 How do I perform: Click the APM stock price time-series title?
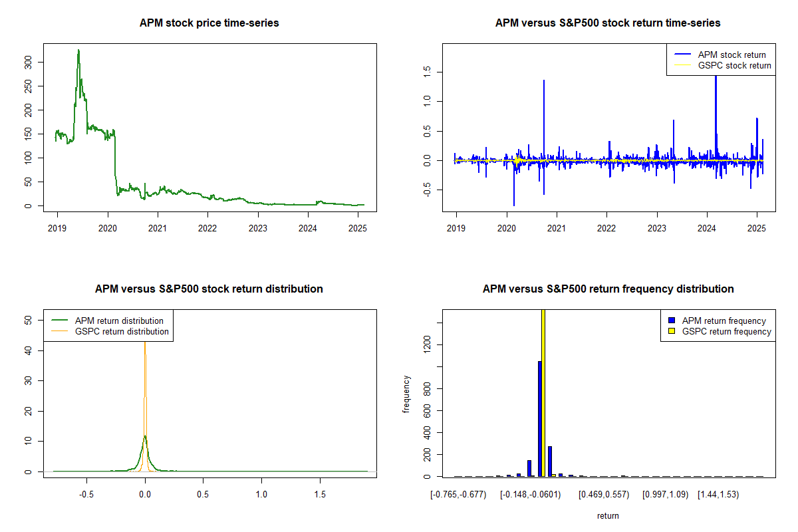point(209,23)
